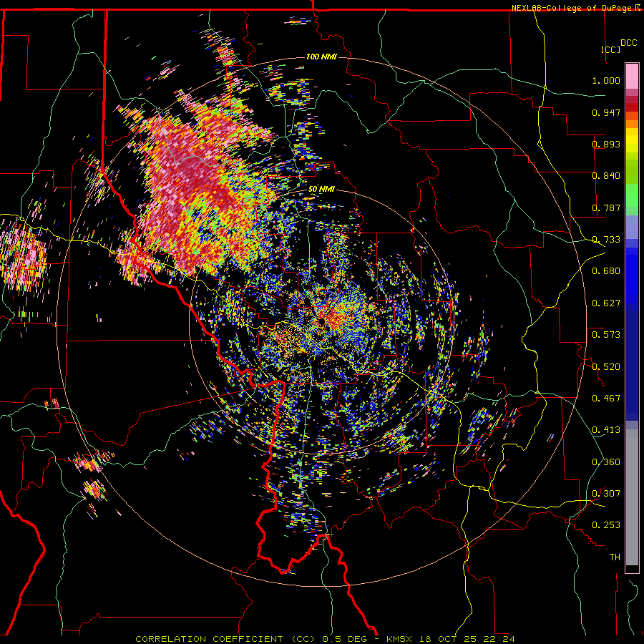Click the bright green band in color scale
The height and width of the screenshot is (644, 644).
click(x=632, y=195)
